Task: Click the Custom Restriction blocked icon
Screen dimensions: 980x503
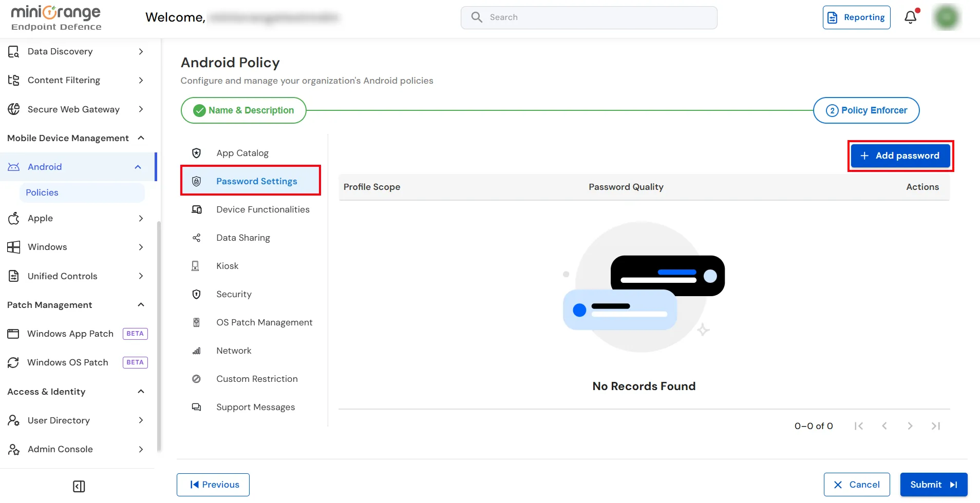Action: 196,379
